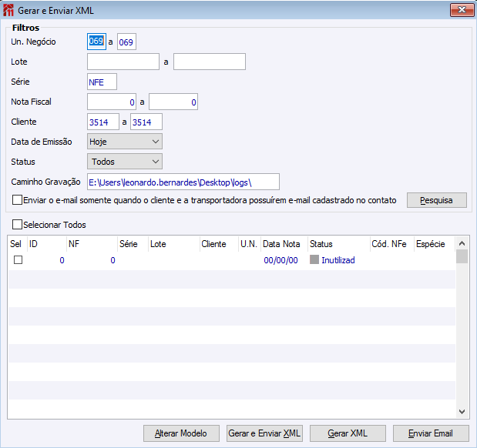Image resolution: width=477 pixels, height=448 pixels.
Task: Click the grid scrollbar up arrow
Action: pos(462,243)
